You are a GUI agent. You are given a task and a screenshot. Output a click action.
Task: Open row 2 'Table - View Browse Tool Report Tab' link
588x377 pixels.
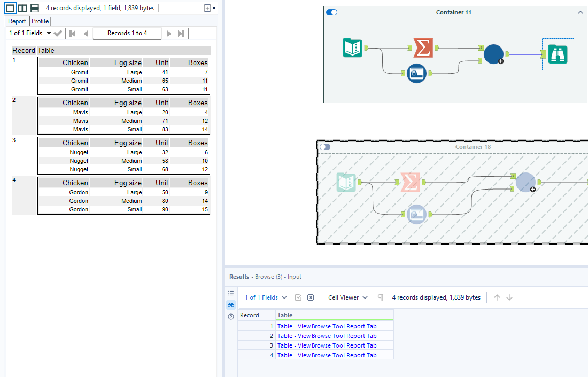point(327,336)
